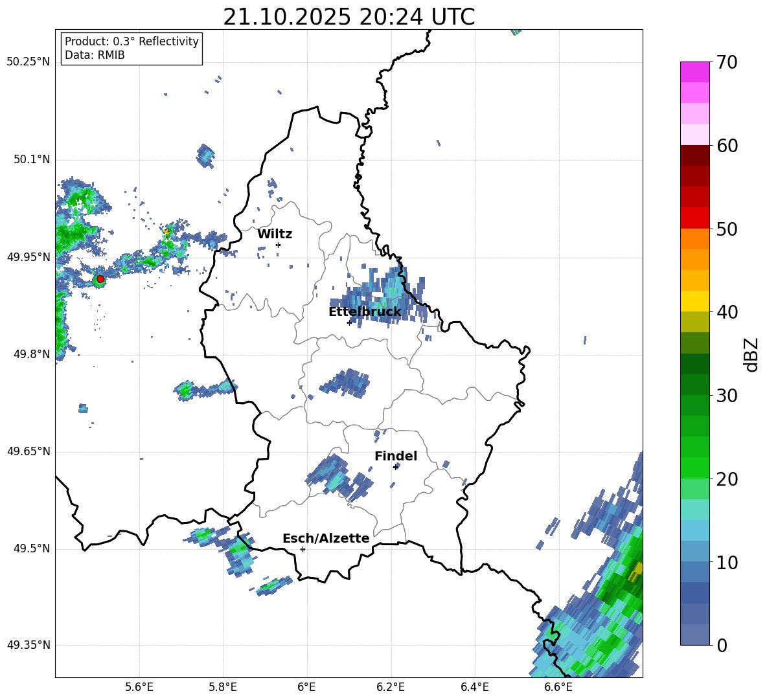Click the colorbar 20 tick label
Image resolution: width=767 pixels, height=700 pixels.
(x=727, y=479)
